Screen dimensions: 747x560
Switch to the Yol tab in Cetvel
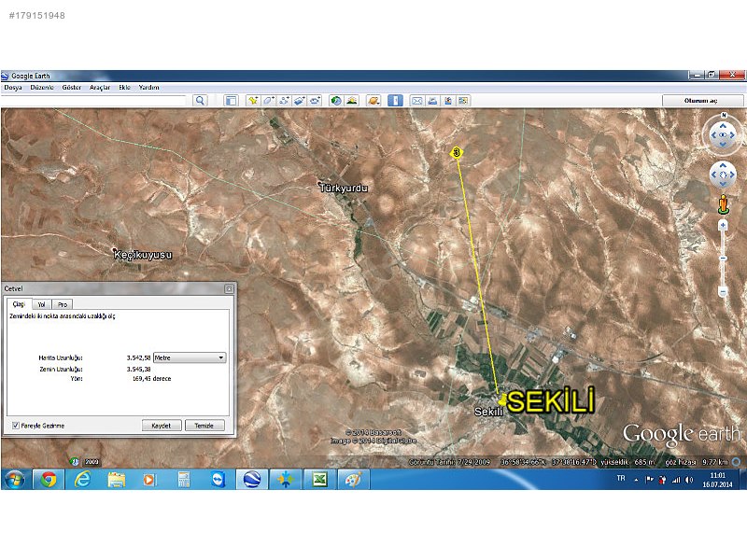(x=41, y=304)
